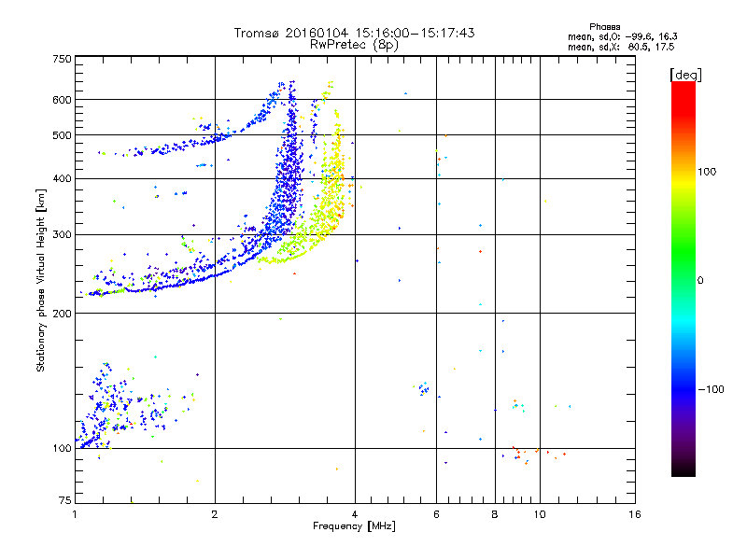
Task: Click the x-axis label '8'
Action: point(495,514)
